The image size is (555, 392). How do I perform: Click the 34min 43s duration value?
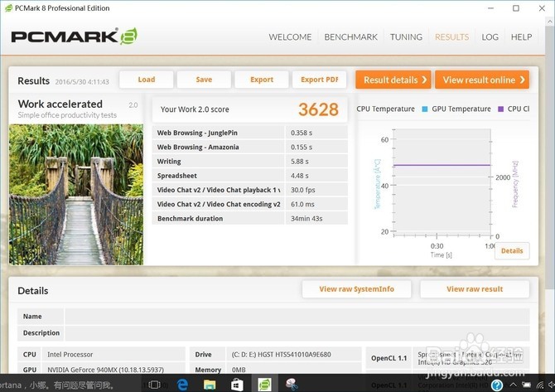pyautogui.click(x=306, y=219)
